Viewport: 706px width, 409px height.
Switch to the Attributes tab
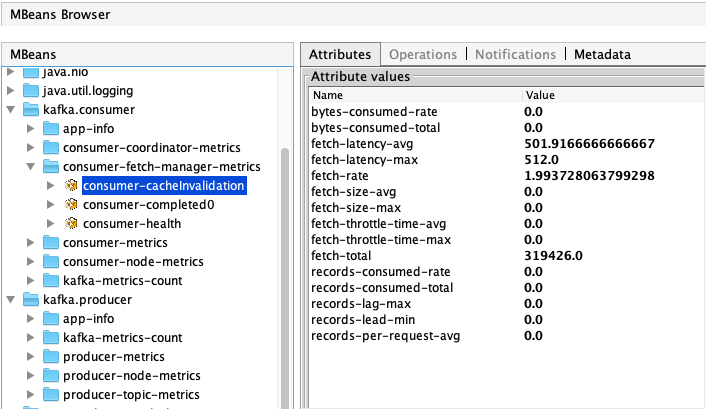click(340, 55)
